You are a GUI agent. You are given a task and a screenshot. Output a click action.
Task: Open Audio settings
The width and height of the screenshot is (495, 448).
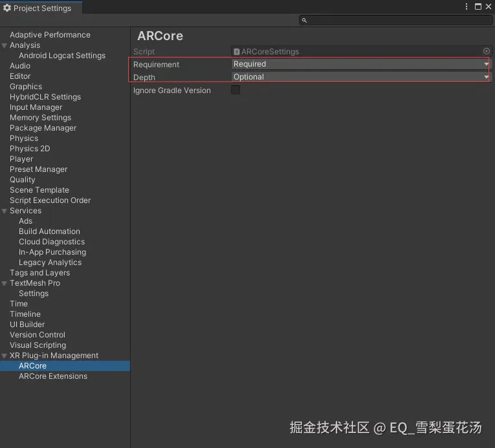(20, 66)
